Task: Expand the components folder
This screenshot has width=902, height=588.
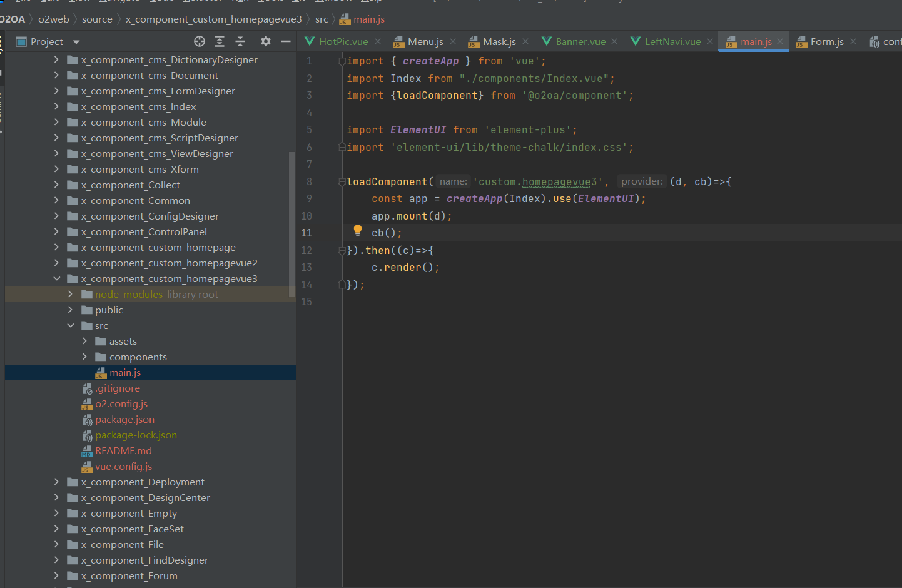Action: click(x=85, y=357)
